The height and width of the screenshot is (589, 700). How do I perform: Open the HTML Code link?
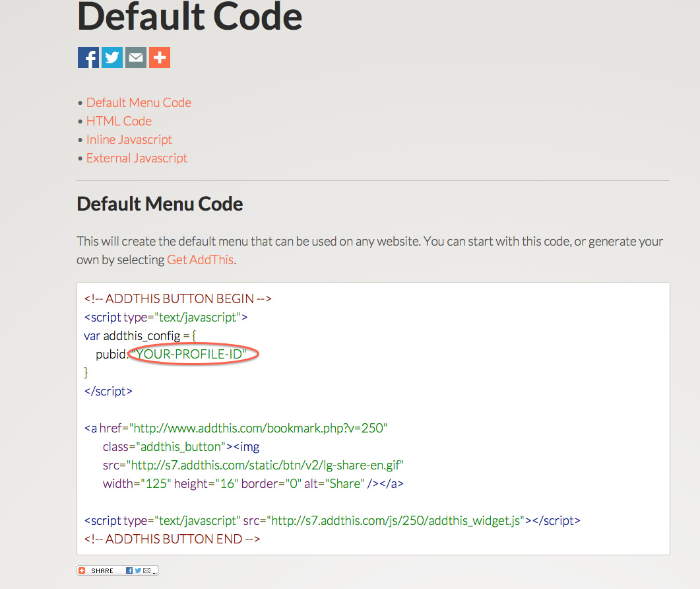(x=119, y=121)
